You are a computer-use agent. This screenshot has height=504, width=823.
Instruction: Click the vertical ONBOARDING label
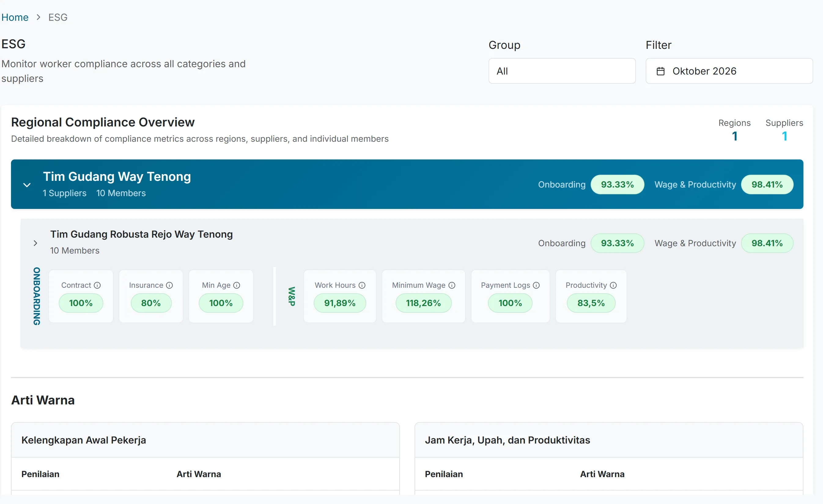tap(36, 296)
